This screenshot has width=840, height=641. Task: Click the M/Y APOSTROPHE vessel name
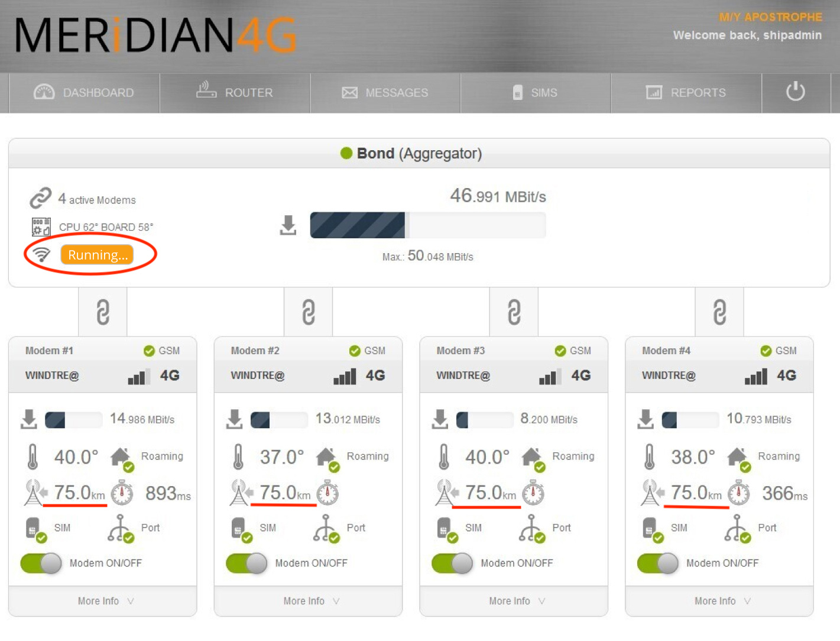[770, 17]
